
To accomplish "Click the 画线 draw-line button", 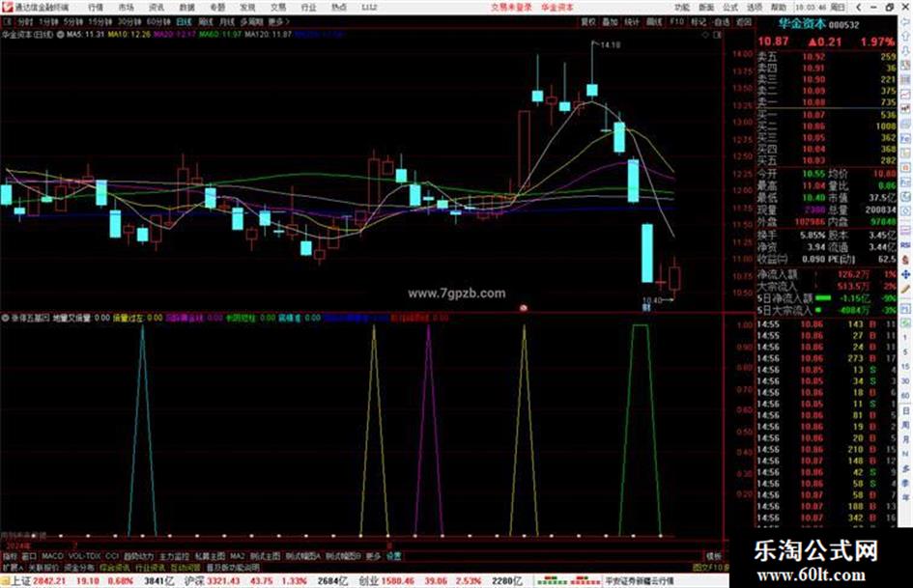I will click(654, 22).
